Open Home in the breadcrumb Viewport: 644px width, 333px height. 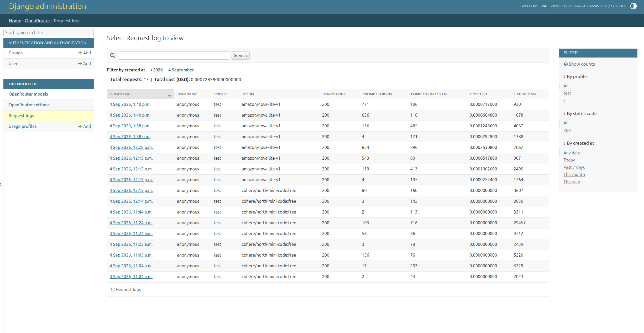tap(15, 21)
